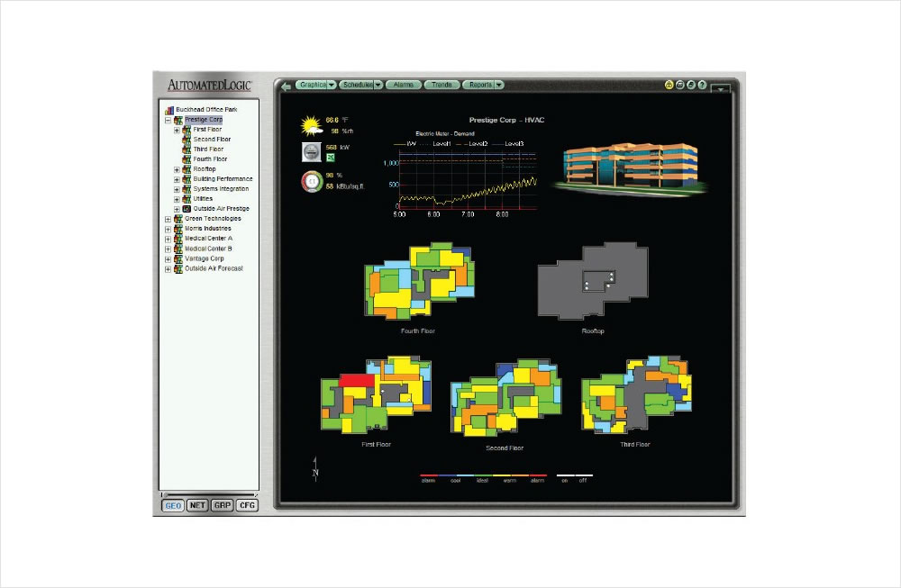Switch to the CFG tree tab
Viewport: 901px width, 588px height.
coord(247,505)
